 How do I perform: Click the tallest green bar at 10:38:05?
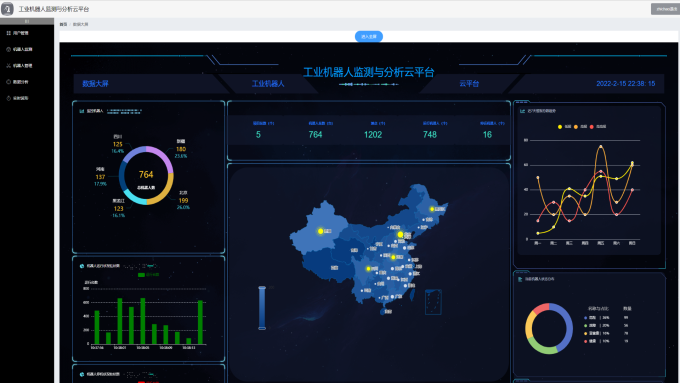143,321
